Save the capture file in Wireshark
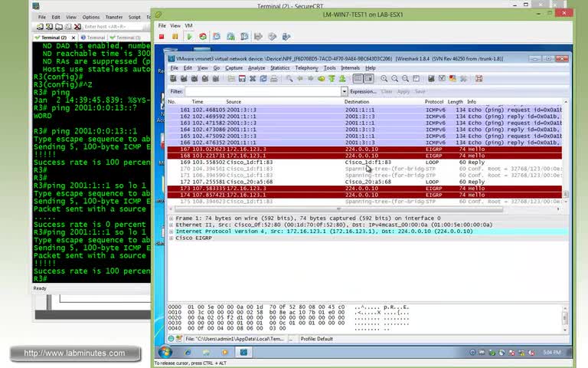 tap(242, 78)
